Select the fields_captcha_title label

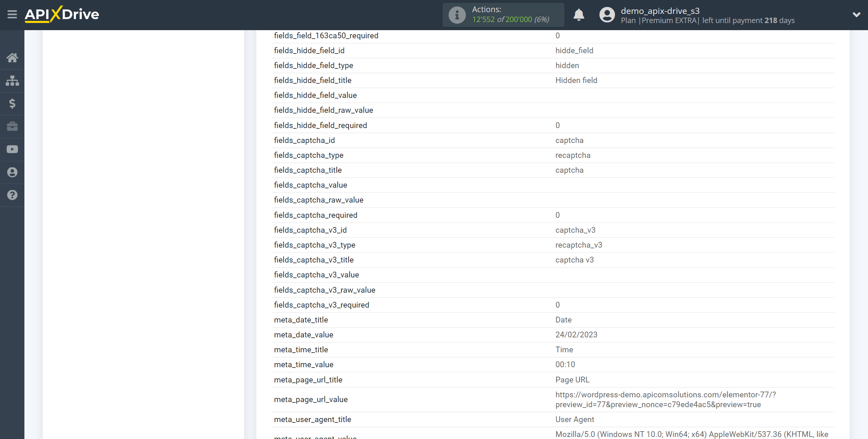[308, 170]
